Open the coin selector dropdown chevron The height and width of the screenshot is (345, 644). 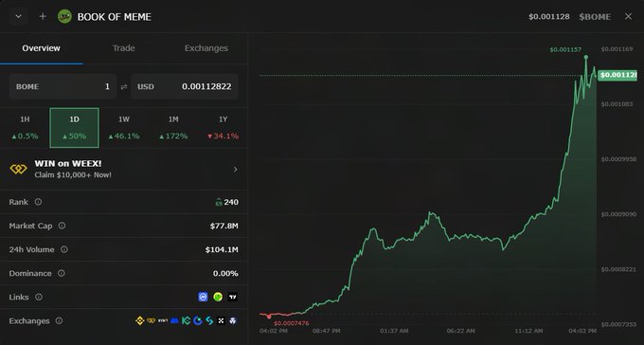[18, 17]
